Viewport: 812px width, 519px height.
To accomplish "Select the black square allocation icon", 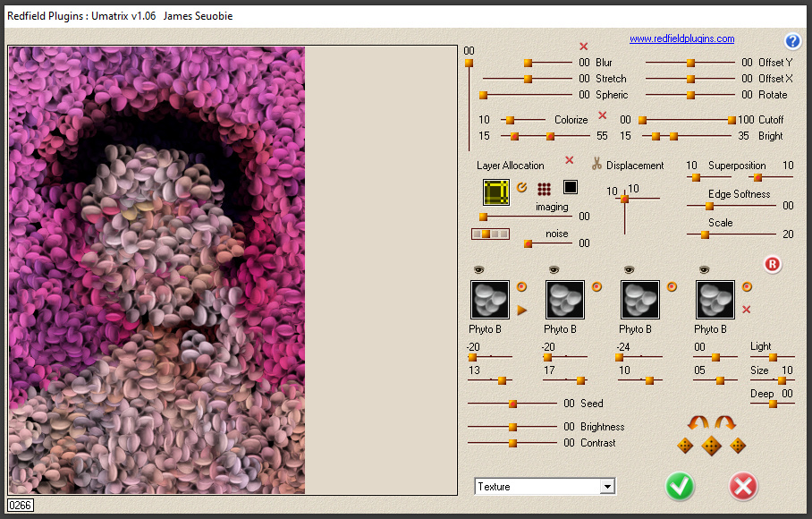I will click(x=571, y=187).
